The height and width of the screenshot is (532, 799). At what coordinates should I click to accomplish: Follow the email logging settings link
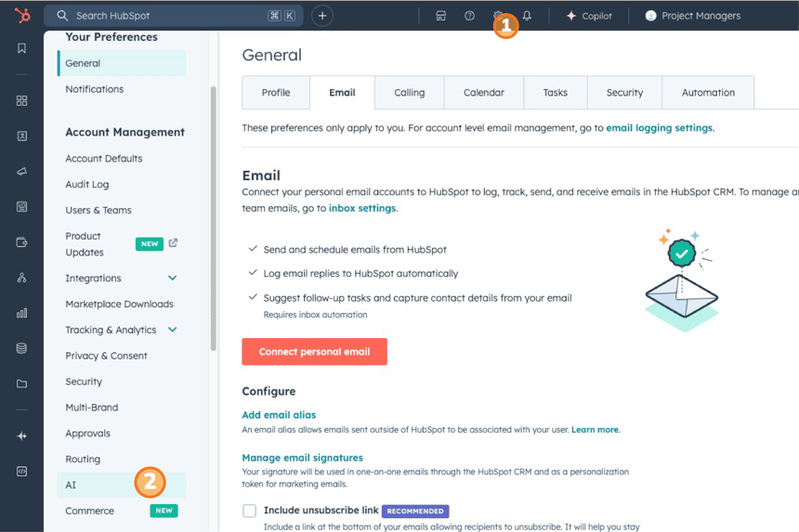click(x=659, y=128)
